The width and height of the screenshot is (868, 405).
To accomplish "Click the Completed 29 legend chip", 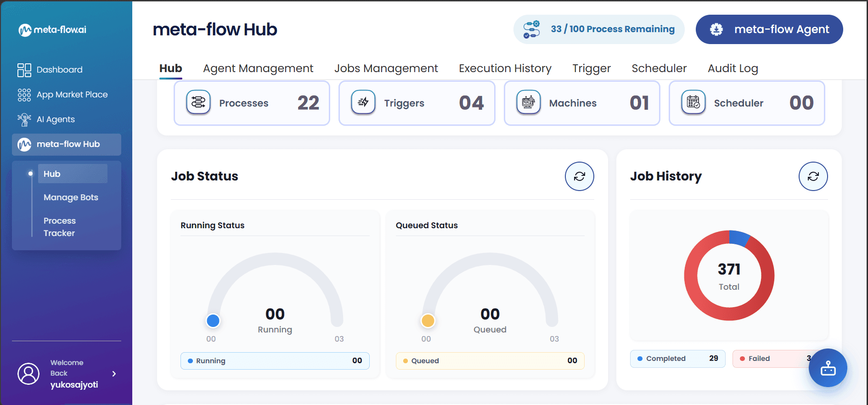I will (678, 359).
